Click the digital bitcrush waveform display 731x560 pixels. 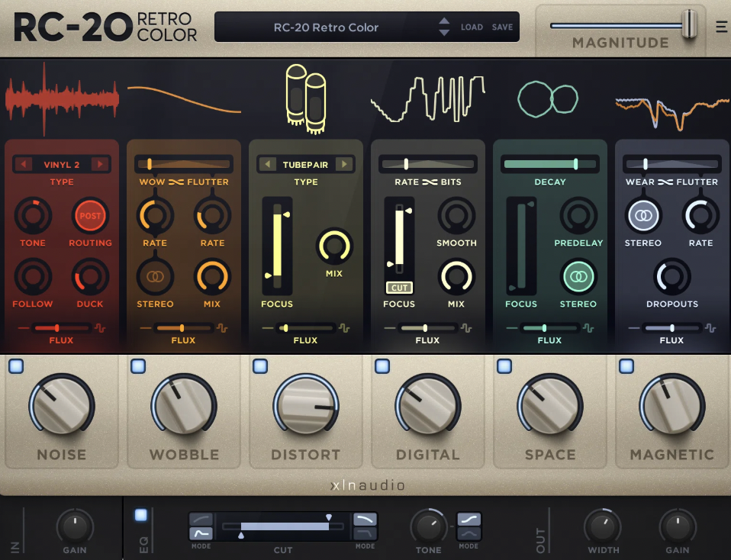coord(428,99)
